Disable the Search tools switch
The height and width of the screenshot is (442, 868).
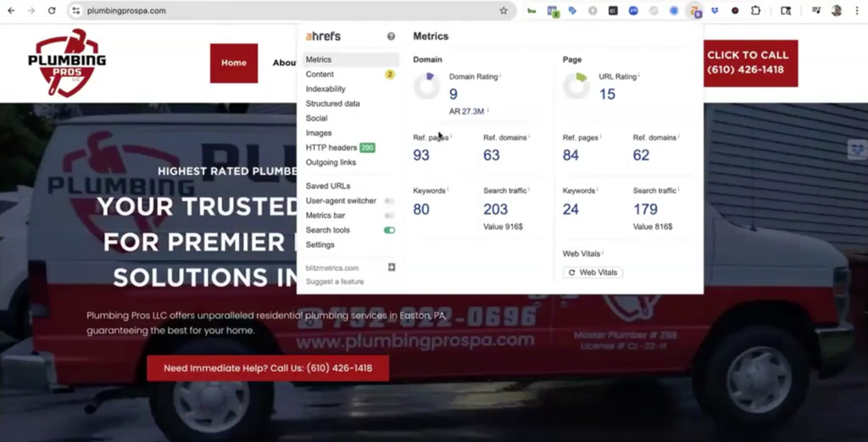(390, 230)
